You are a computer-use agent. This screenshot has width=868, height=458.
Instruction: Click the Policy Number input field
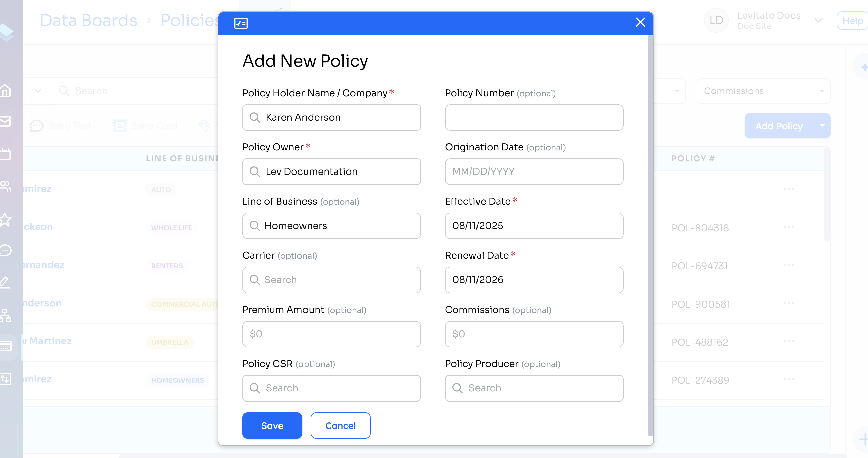(534, 117)
